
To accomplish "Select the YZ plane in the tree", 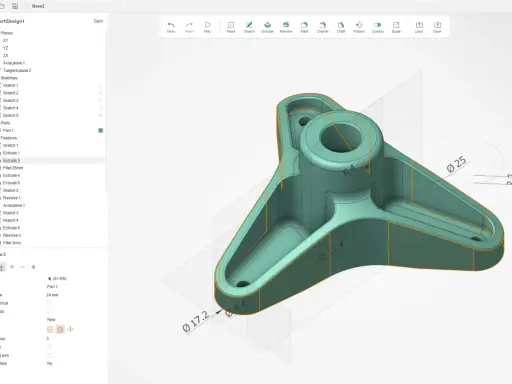I will (x=6, y=48).
